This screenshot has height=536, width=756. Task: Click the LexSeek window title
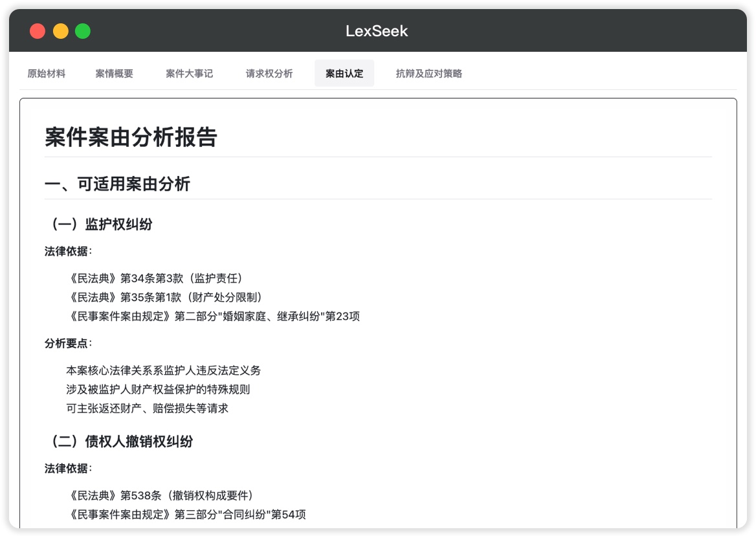[x=377, y=31]
